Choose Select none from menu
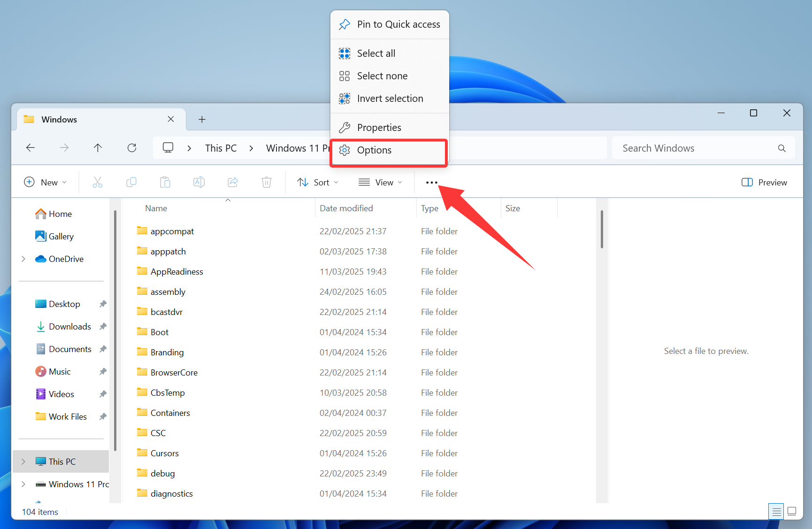Image resolution: width=812 pixels, height=529 pixels. (390, 76)
